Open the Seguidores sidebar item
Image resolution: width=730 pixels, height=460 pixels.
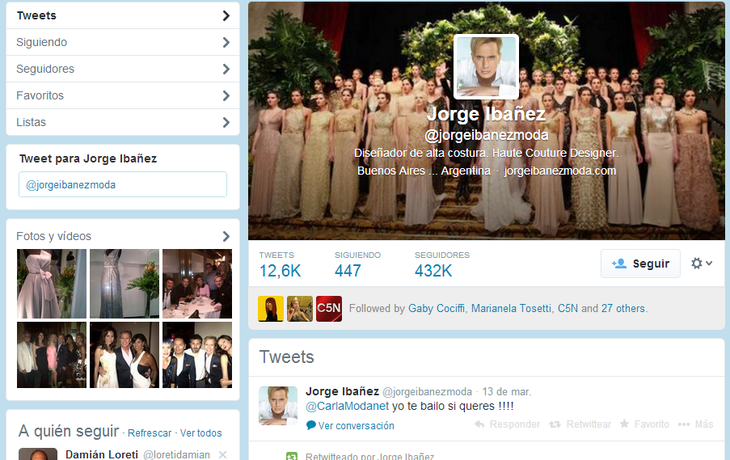tap(123, 69)
